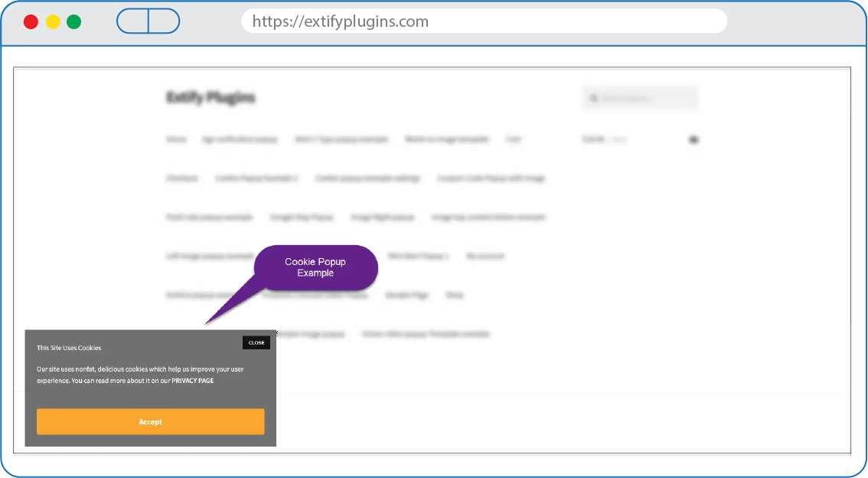The width and height of the screenshot is (868, 478).
Task: Dismiss the cookie popup with CLOSE
Action: click(x=256, y=342)
